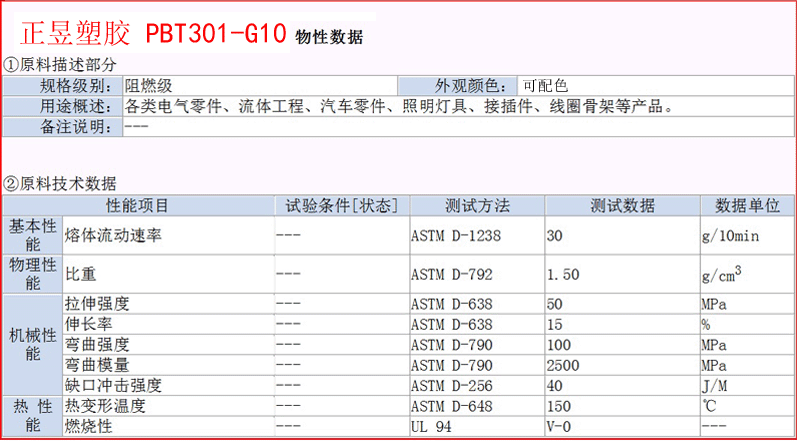Click the 性能项目 column header

[138, 206]
